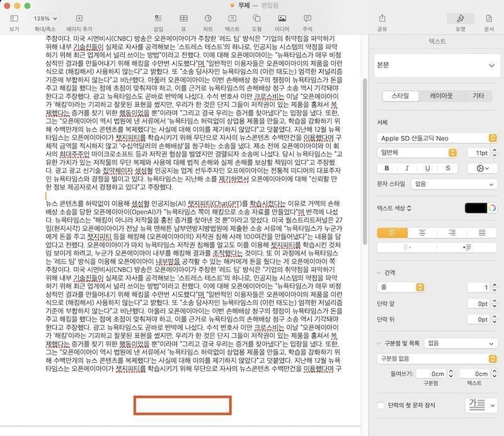This screenshot has width=504, height=436.
Task: Click the 텍스트 indent 0cm field
Action: point(475,374)
